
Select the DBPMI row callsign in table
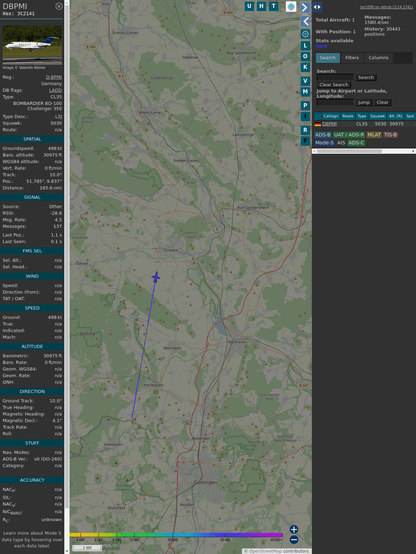[329, 124]
